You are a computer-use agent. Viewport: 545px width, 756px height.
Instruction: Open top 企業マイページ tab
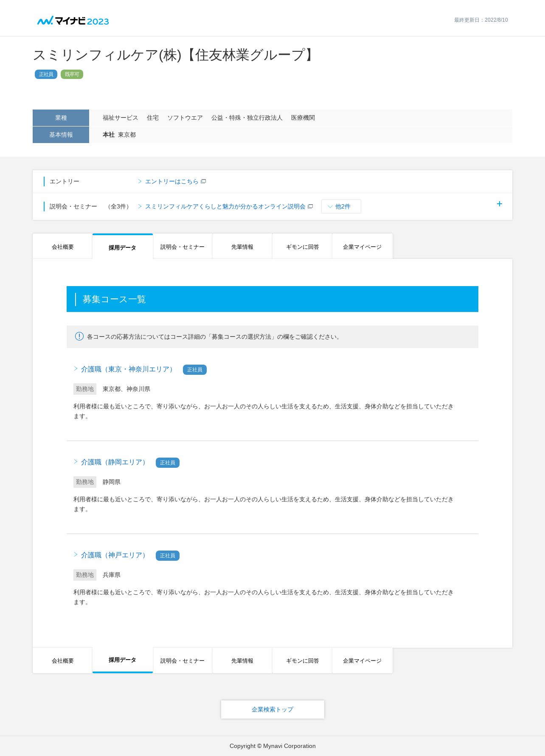click(362, 246)
